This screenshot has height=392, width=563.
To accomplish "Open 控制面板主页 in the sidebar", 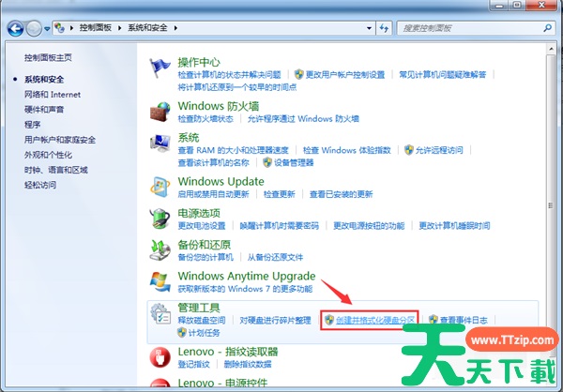I will (48, 57).
